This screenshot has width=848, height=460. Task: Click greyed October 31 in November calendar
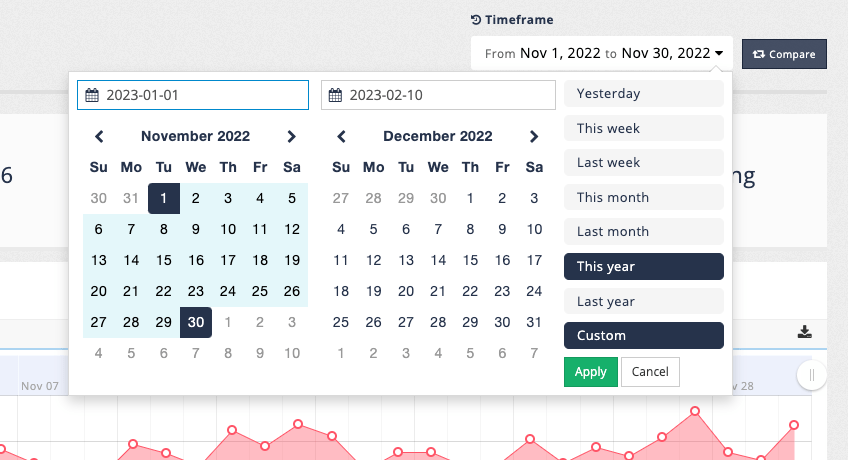click(x=131, y=198)
